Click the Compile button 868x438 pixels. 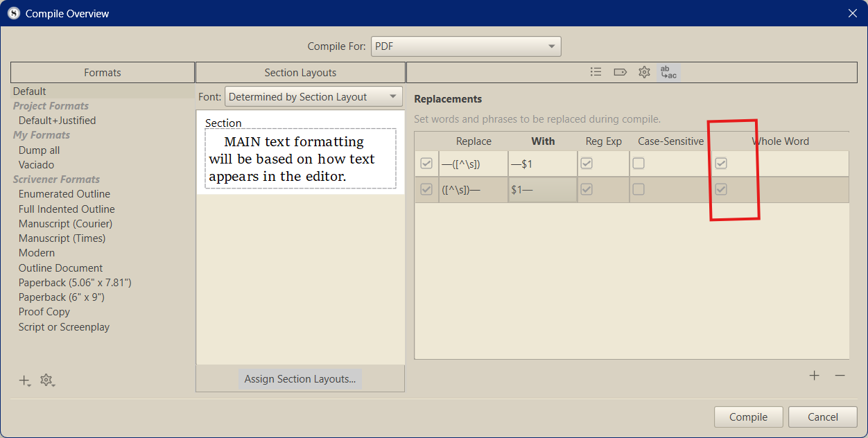point(748,417)
